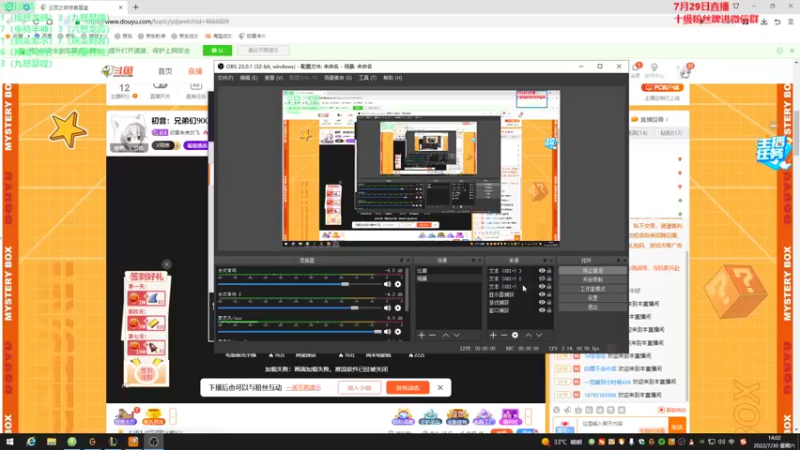This screenshot has width=800, height=450.
Task: Toggle visibility of 文本 (GDI+) 3 source
Action: [x=542, y=271]
